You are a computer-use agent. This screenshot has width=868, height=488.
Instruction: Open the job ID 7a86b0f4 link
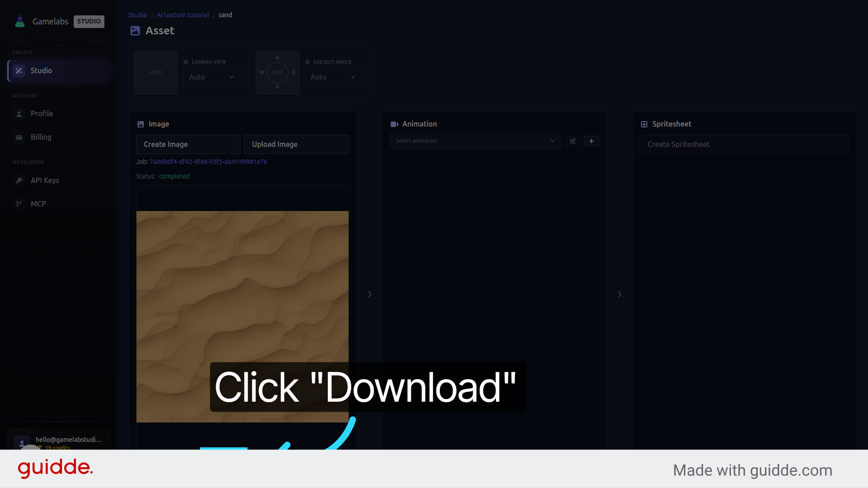[x=208, y=162]
